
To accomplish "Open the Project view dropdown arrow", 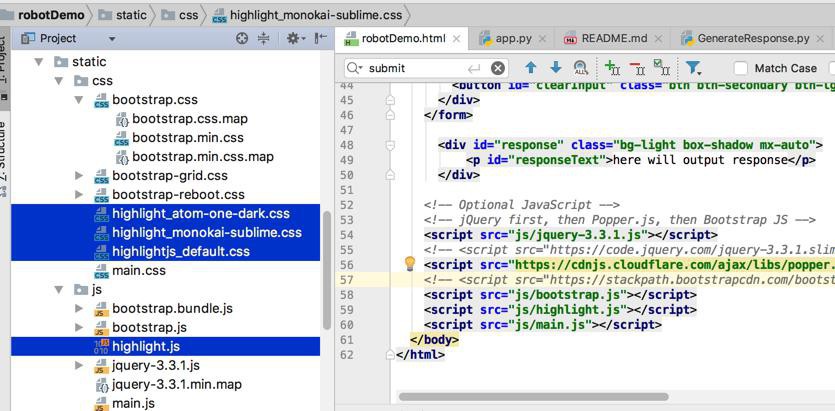I will click(x=112, y=39).
